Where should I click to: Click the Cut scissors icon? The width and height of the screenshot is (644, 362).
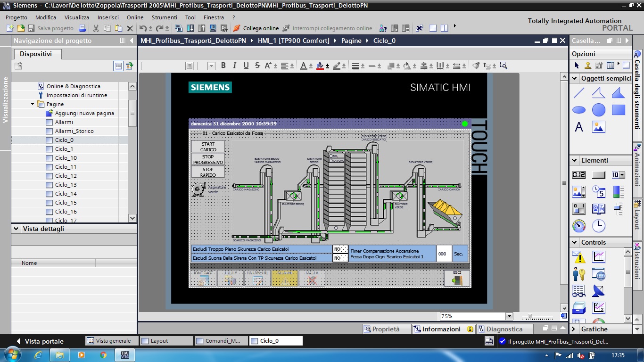coord(96,28)
